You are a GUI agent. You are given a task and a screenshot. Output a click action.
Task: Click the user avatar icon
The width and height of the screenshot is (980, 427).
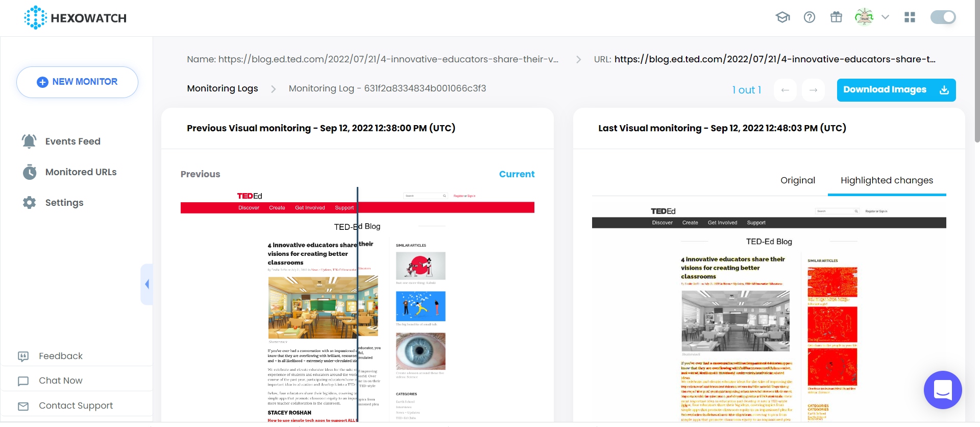click(x=864, y=17)
